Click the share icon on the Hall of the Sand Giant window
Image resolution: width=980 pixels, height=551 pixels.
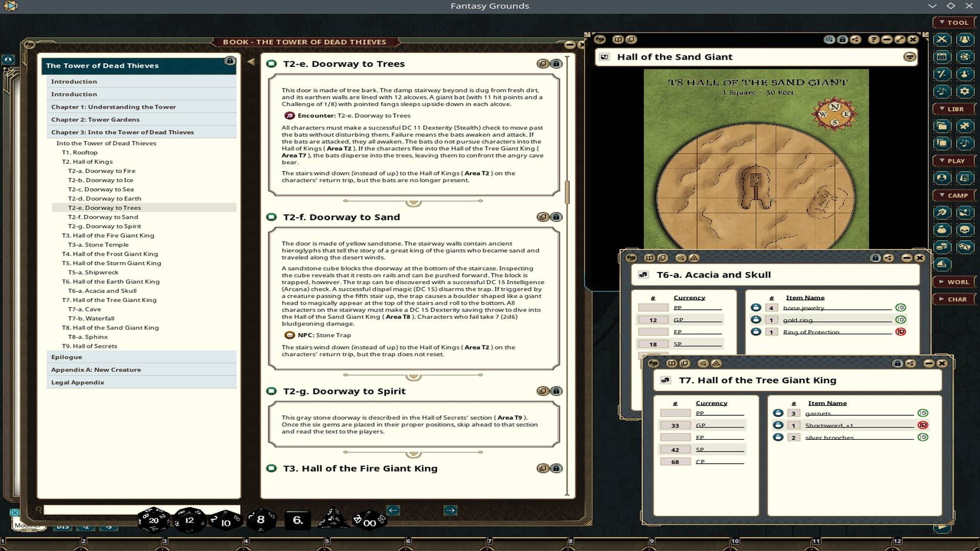coord(855,39)
